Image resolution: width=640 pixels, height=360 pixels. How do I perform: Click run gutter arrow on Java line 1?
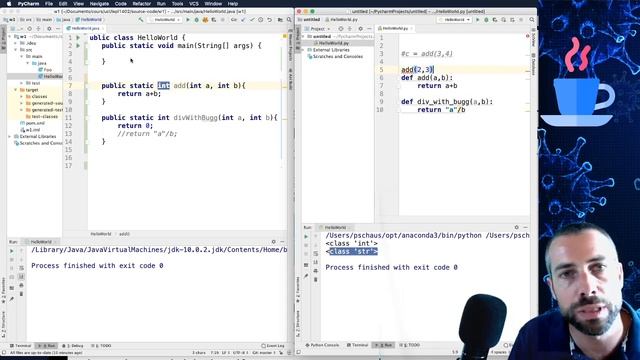[78, 38]
